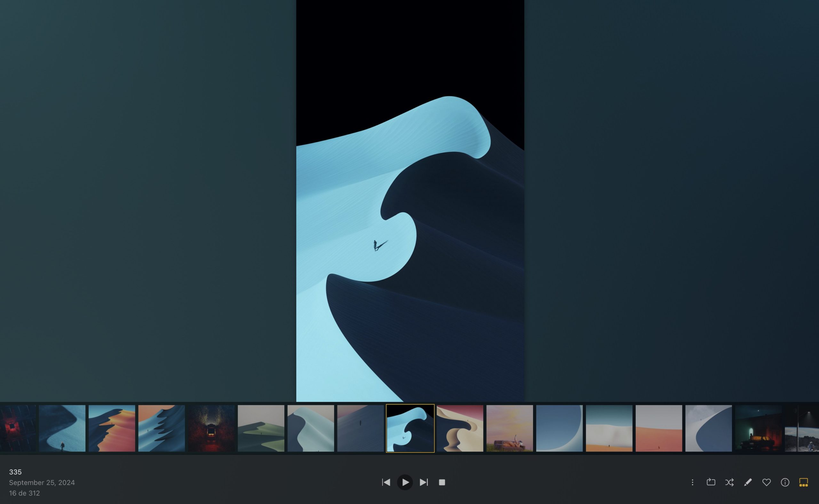Screen dimensions: 819x504
Task: Mark the photo as favorite with heart
Action: point(766,482)
